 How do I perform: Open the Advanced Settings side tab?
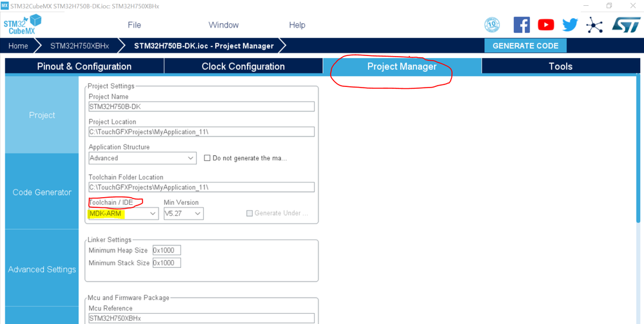pos(42,269)
